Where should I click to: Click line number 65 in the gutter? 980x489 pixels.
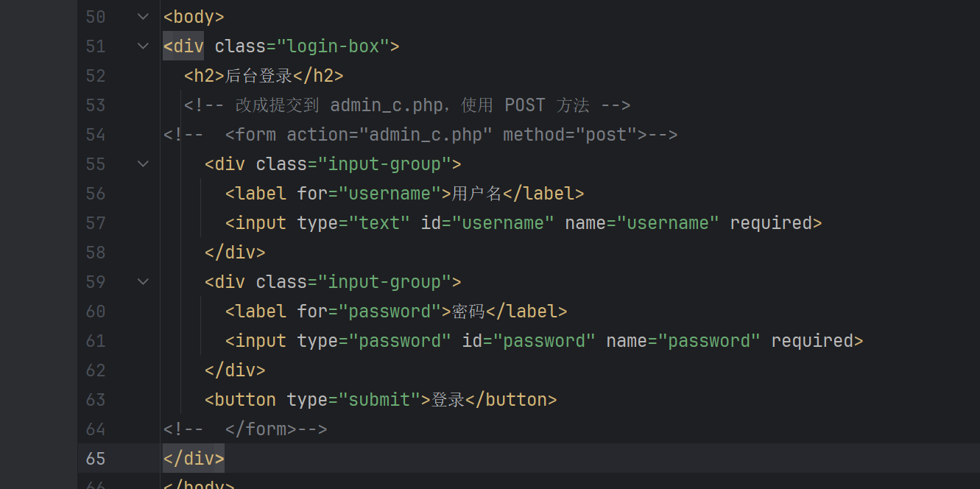tap(96, 458)
